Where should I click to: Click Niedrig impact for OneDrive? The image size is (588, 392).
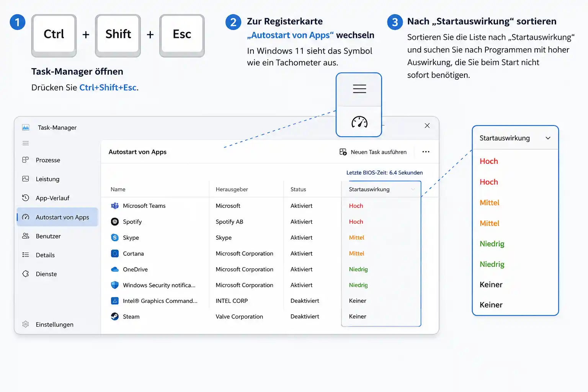click(358, 269)
